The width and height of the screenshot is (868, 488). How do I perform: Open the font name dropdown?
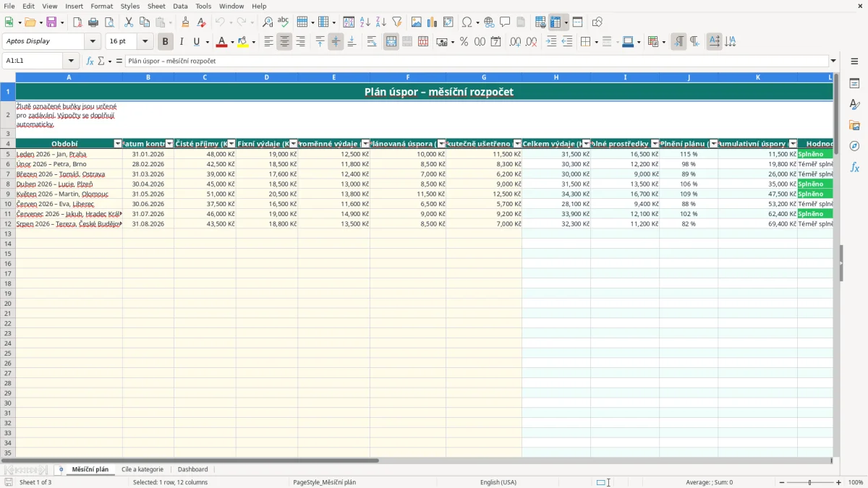tap(93, 42)
